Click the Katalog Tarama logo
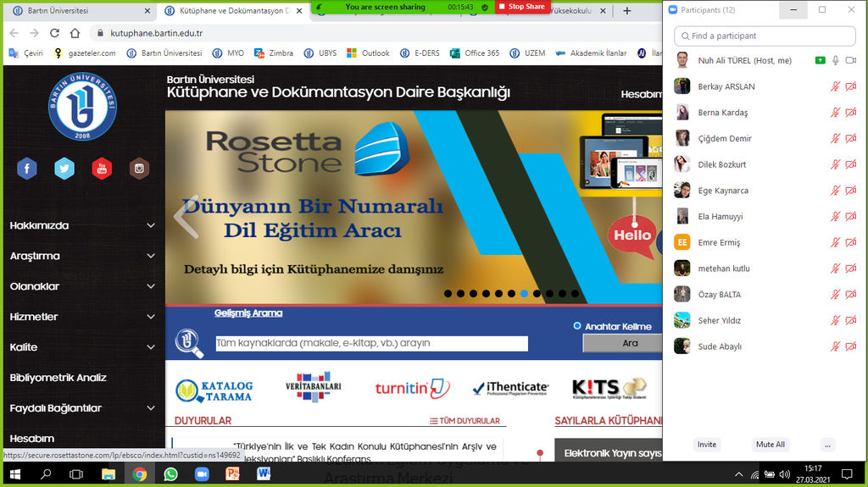 (214, 390)
